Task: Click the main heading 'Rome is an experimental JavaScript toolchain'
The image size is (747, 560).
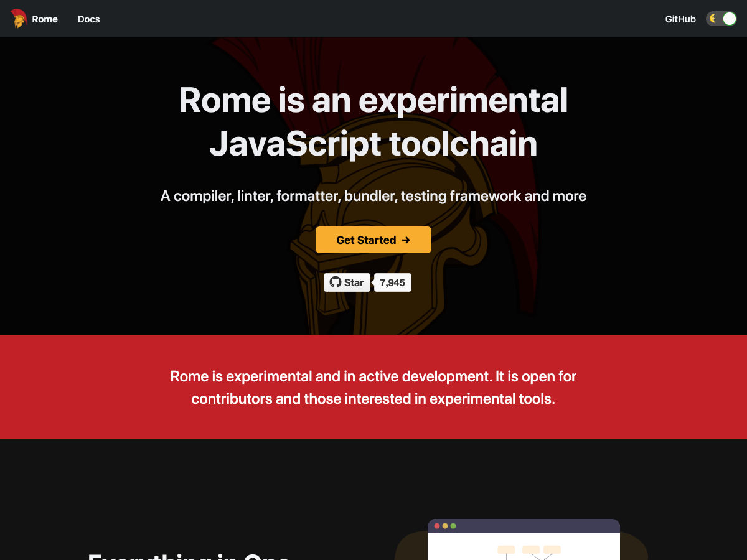Action: pyautogui.click(x=374, y=122)
